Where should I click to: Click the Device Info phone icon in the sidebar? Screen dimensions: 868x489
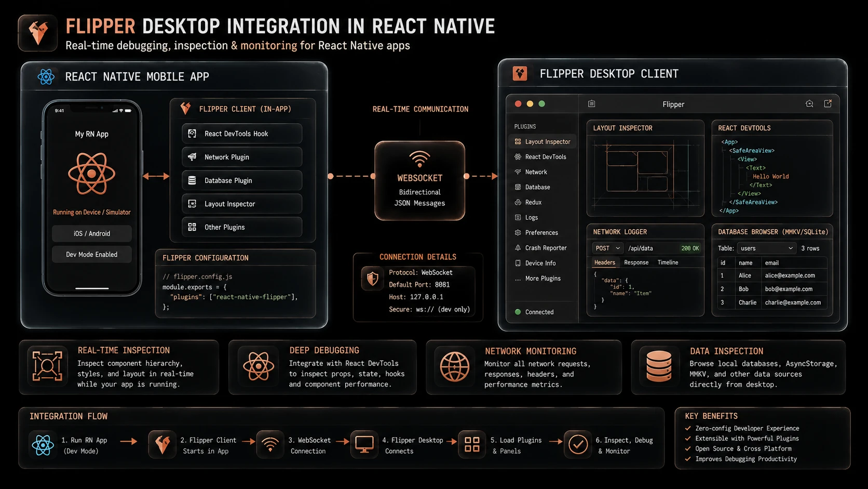click(518, 263)
